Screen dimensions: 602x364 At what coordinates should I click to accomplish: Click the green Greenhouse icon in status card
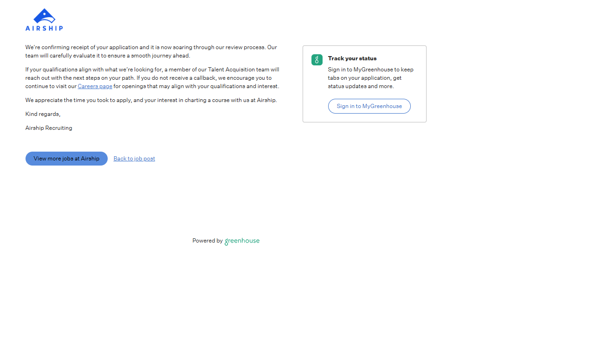click(317, 60)
